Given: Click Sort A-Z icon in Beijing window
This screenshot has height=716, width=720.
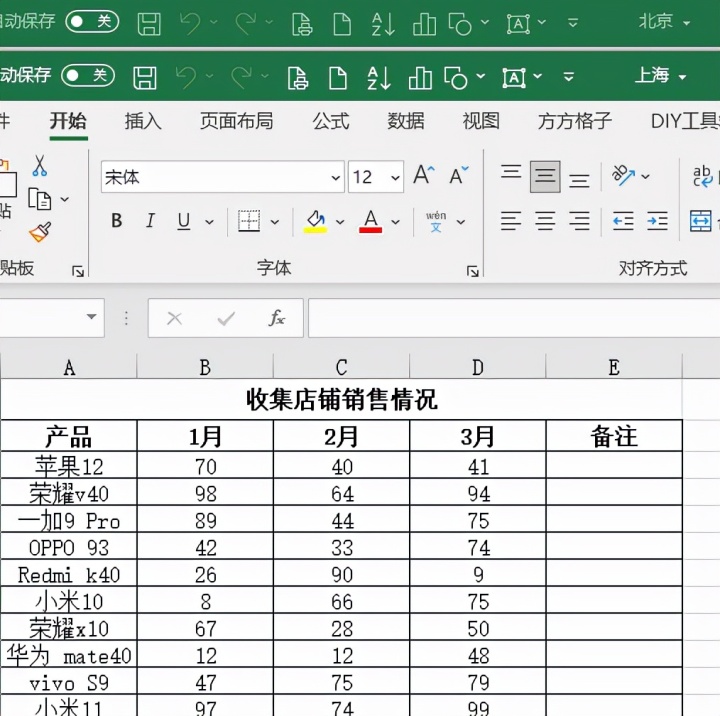Looking at the screenshot, I should (x=383, y=24).
